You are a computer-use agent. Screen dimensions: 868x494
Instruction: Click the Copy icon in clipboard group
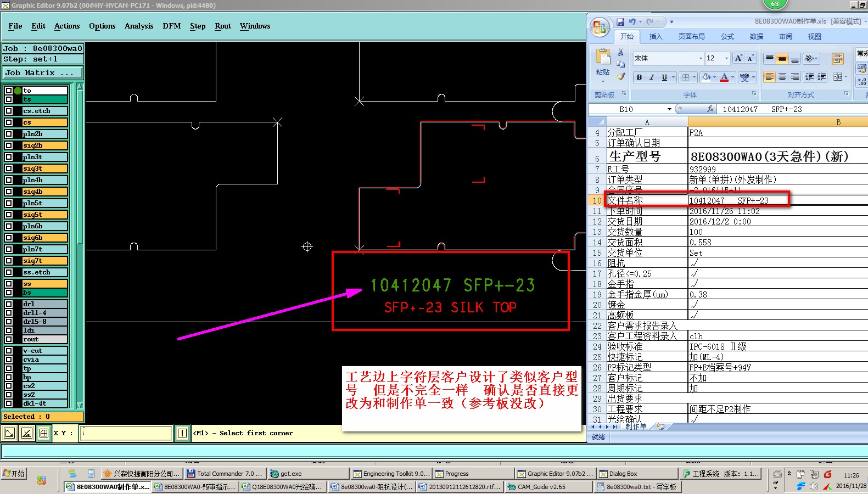coord(621,64)
